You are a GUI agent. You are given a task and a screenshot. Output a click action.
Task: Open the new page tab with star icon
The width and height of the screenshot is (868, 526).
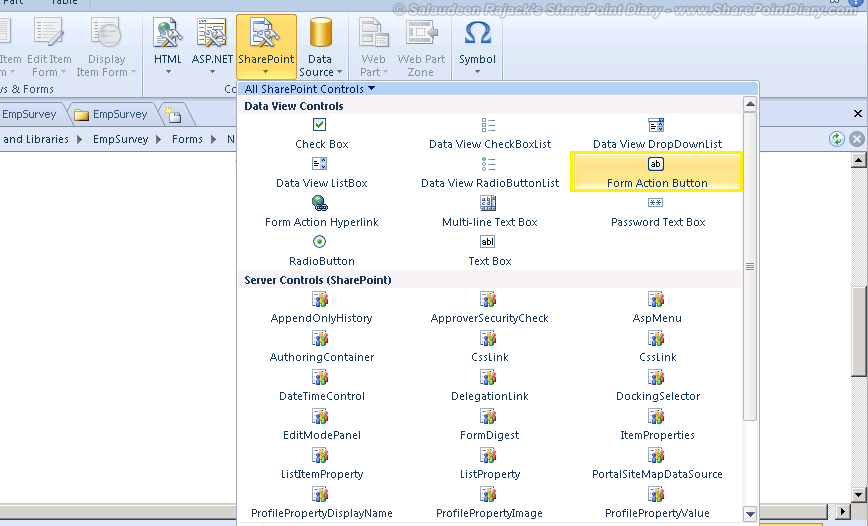[x=174, y=115]
